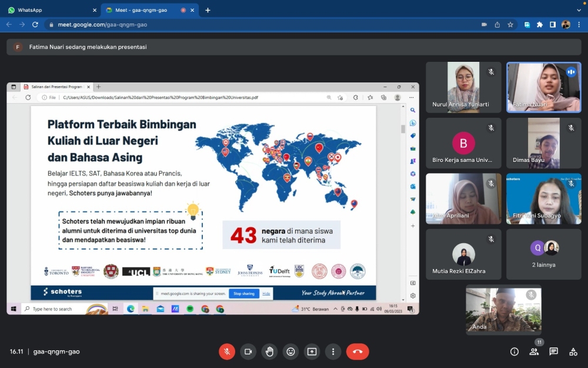The height and width of the screenshot is (368, 588).
Task: Open the in-call chat panel
Action: [553, 352]
